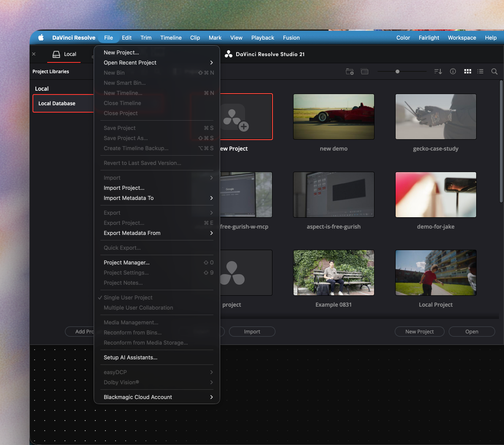Open the Playback menu
The height and width of the screenshot is (445, 504).
tap(263, 38)
